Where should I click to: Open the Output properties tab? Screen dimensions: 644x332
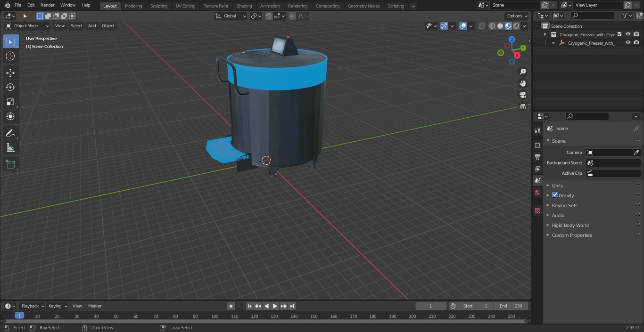click(537, 157)
